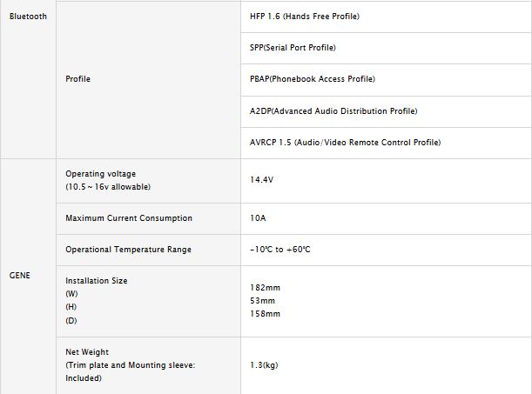Click Maximum Current Consumption label
This screenshot has height=394, width=532.
[129, 218]
